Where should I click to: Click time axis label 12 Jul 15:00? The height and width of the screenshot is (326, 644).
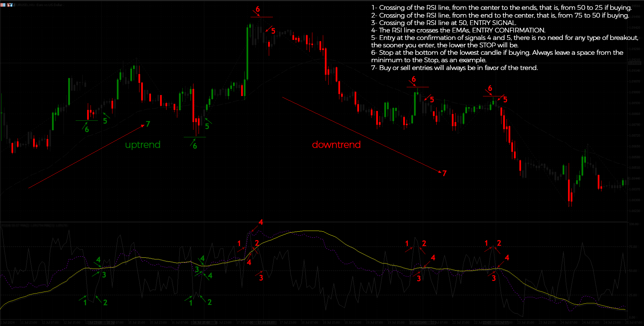pyautogui.click(x=72, y=323)
